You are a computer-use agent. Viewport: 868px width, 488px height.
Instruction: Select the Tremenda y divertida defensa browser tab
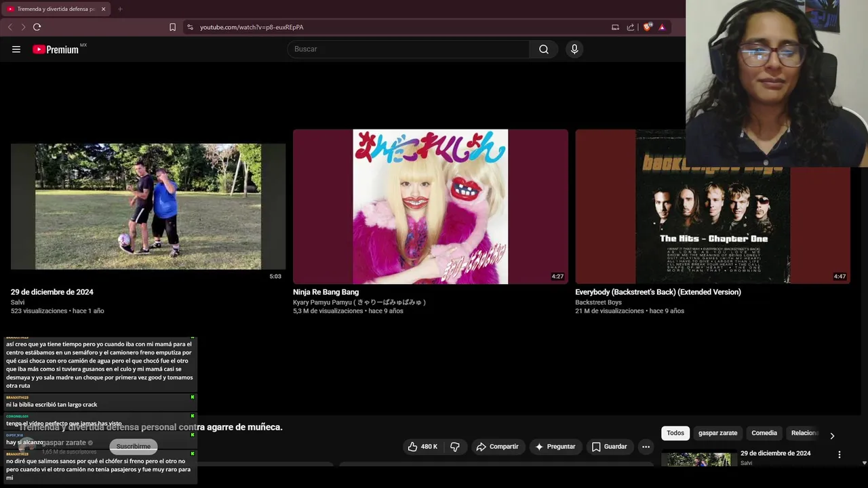click(x=56, y=9)
